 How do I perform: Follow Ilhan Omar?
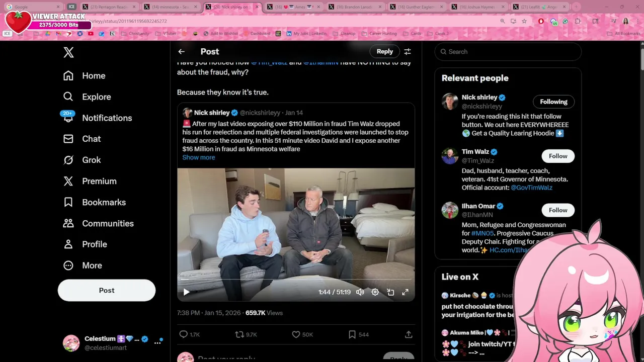(x=558, y=210)
